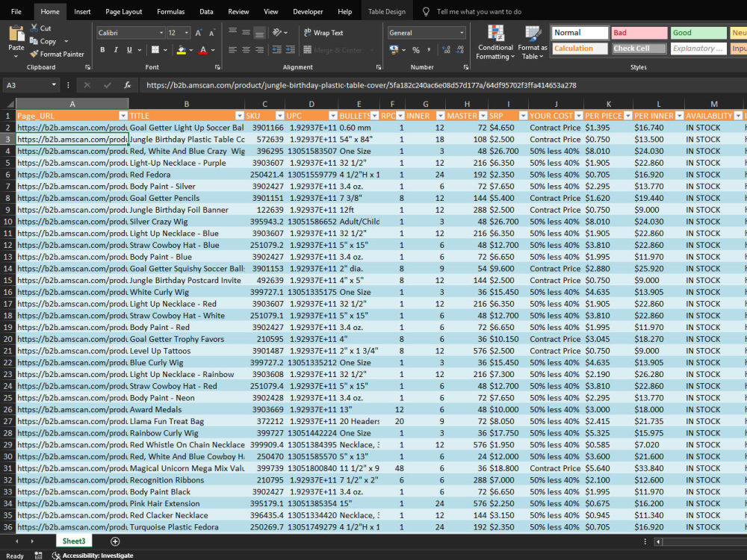
Task: Click the Tell me what you want search box
Action: (x=479, y=11)
